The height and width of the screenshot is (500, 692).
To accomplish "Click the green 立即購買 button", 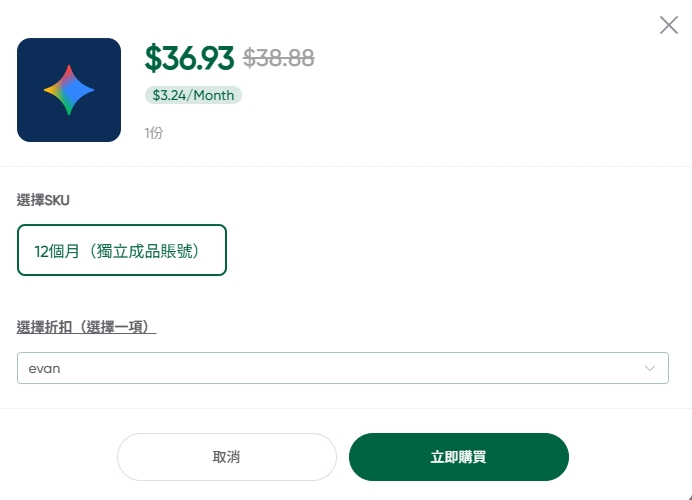I will coord(458,457).
